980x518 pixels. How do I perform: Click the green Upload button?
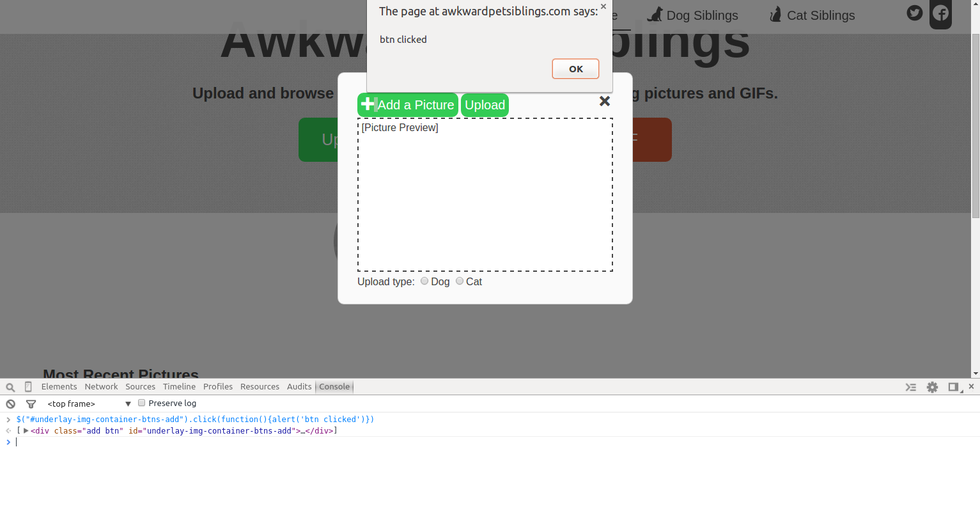(x=485, y=105)
